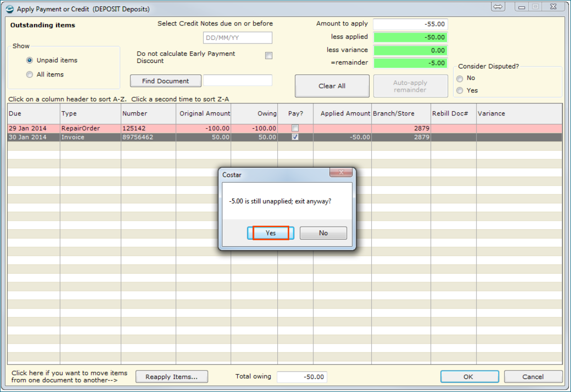Screen dimensions: 571x392
Task: Choose No in the Costar dialog
Action: (323, 233)
